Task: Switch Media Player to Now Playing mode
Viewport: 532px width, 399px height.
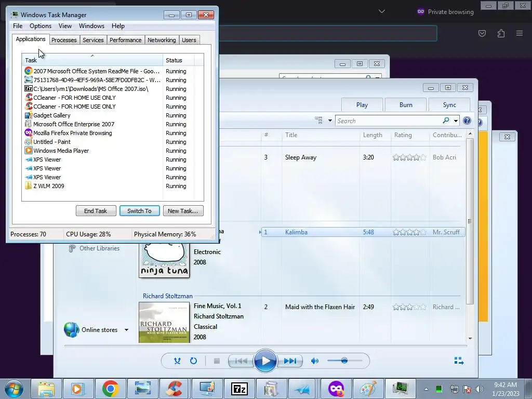Action: (459, 361)
